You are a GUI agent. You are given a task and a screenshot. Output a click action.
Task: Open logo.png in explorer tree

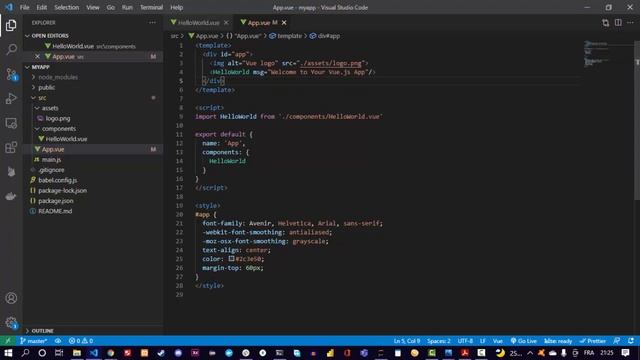coord(58,118)
